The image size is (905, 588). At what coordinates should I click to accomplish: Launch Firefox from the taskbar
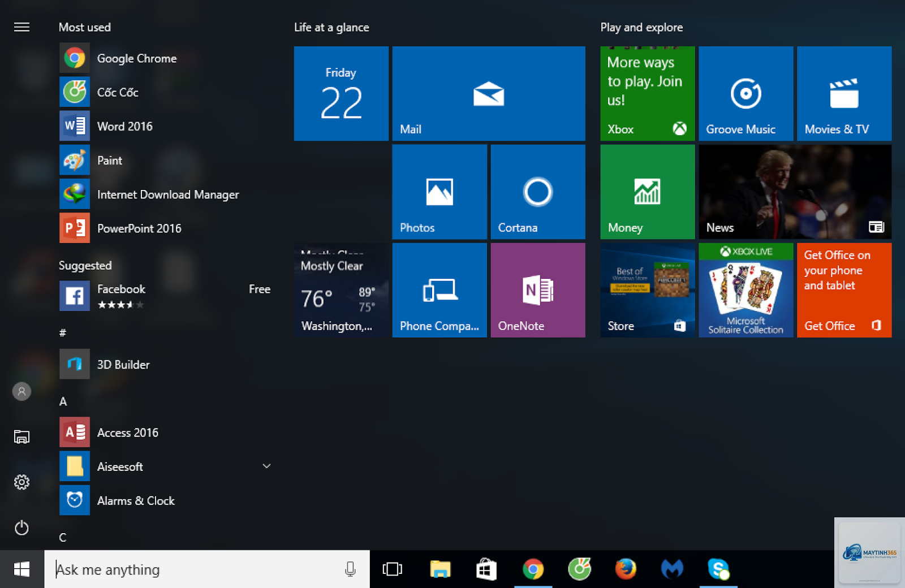coord(626,569)
